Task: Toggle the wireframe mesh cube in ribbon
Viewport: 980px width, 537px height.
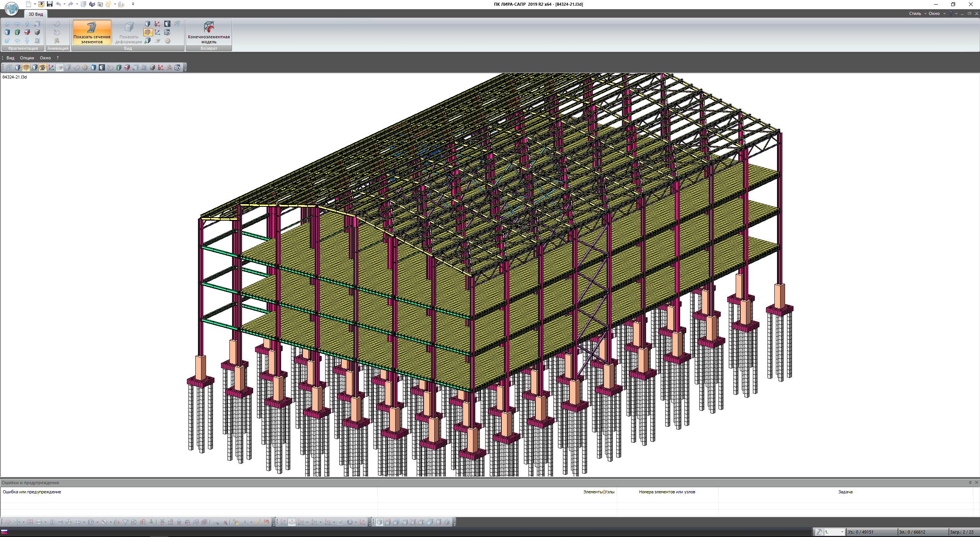Action: pyautogui.click(x=148, y=32)
